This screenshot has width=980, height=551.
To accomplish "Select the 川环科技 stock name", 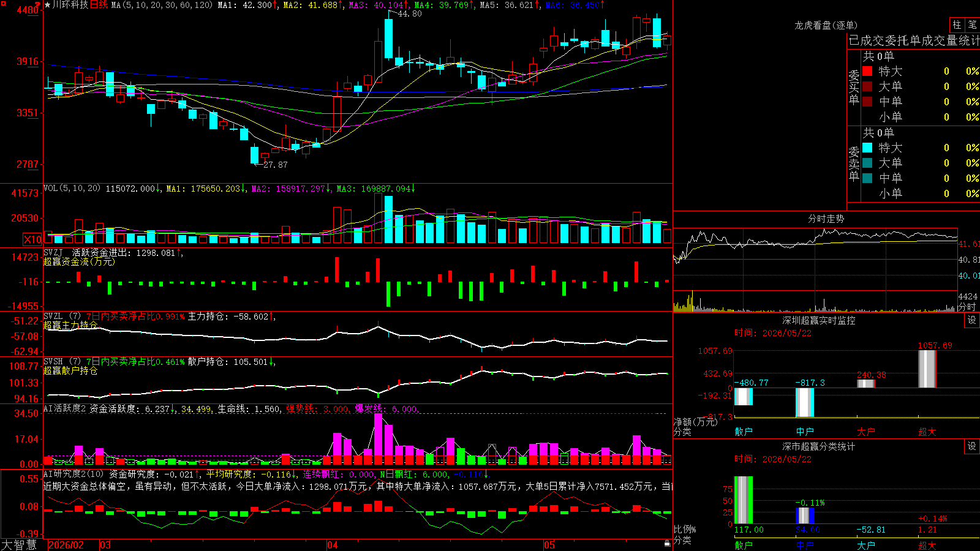I will click(70, 5).
